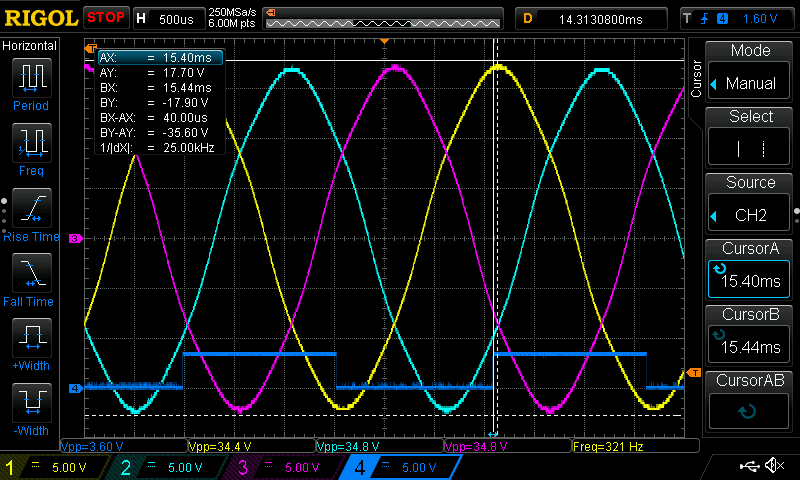This screenshot has height=480, width=800.
Task: Click the AY = 17.70 V cursor row
Action: pyautogui.click(x=160, y=73)
